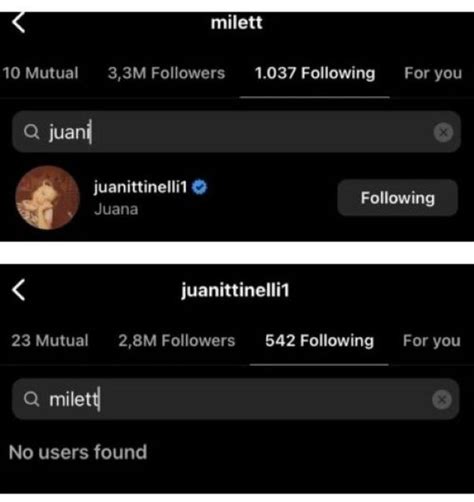
Task: Clear the 'juani' search text
Action: tap(443, 132)
